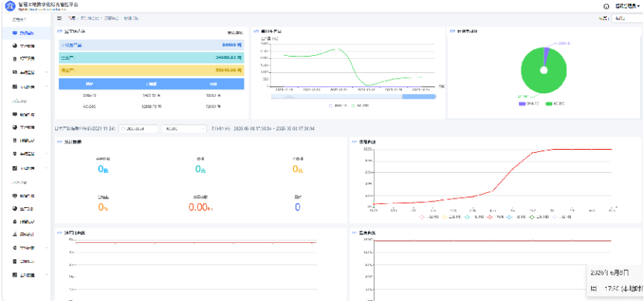
Task: Toggle AC-20C series in line chart legend
Action: click(360, 106)
